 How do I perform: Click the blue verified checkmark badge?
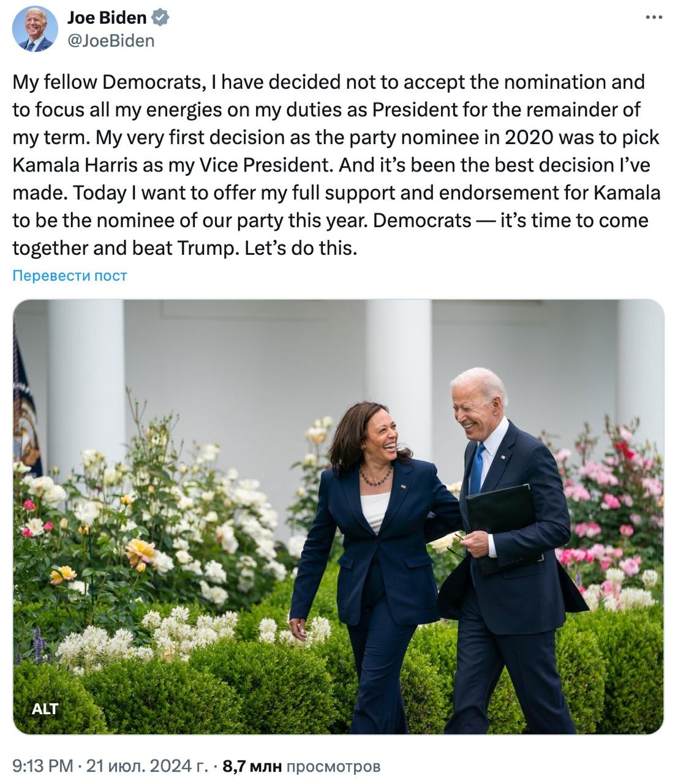pyautogui.click(x=160, y=18)
